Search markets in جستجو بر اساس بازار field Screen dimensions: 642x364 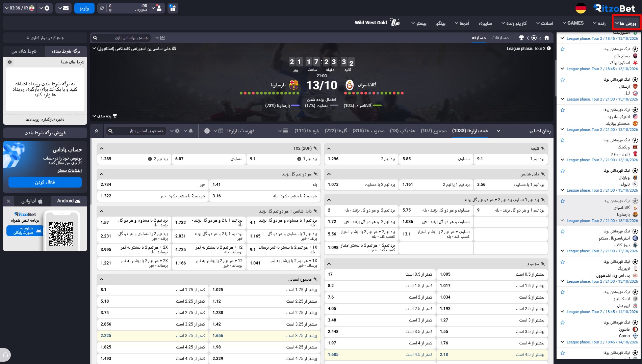[x=137, y=131]
